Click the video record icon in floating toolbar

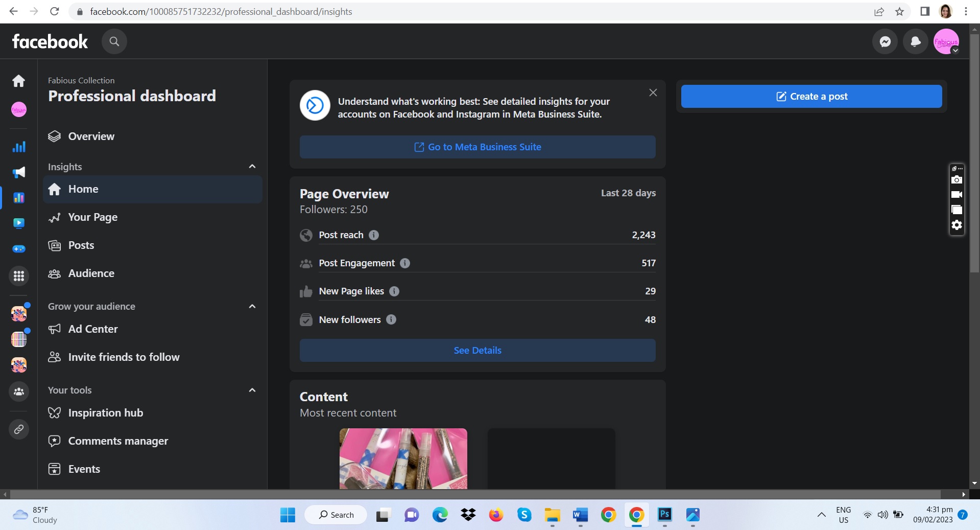[x=957, y=195]
